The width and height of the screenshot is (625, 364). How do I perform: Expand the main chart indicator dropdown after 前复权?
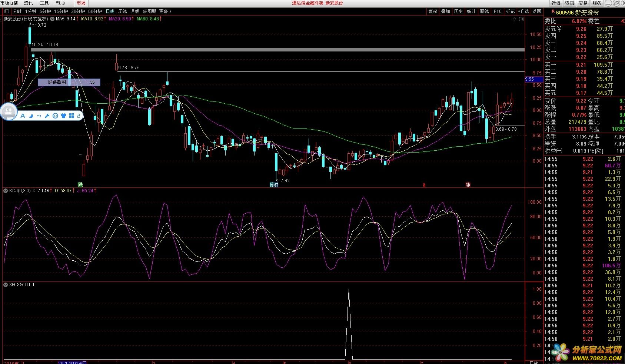point(52,19)
